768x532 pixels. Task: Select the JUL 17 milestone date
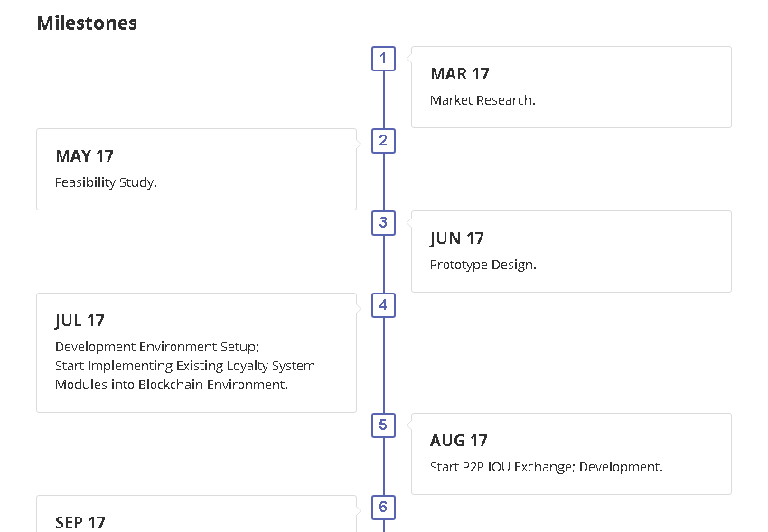point(80,321)
